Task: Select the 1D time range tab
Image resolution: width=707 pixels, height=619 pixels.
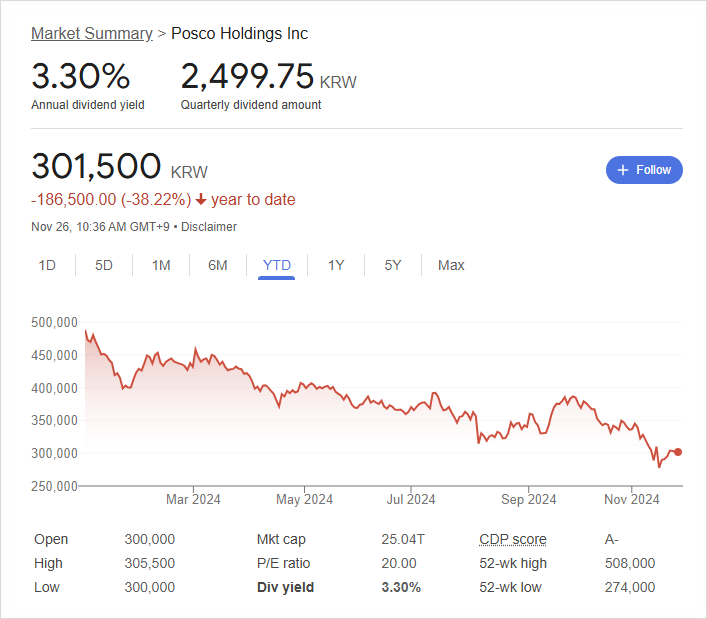Action: pos(47,265)
